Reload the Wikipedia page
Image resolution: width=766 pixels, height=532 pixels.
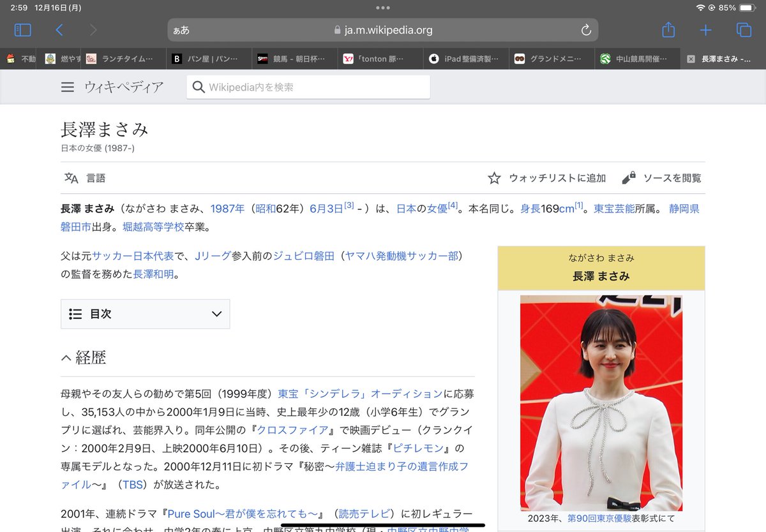586,30
